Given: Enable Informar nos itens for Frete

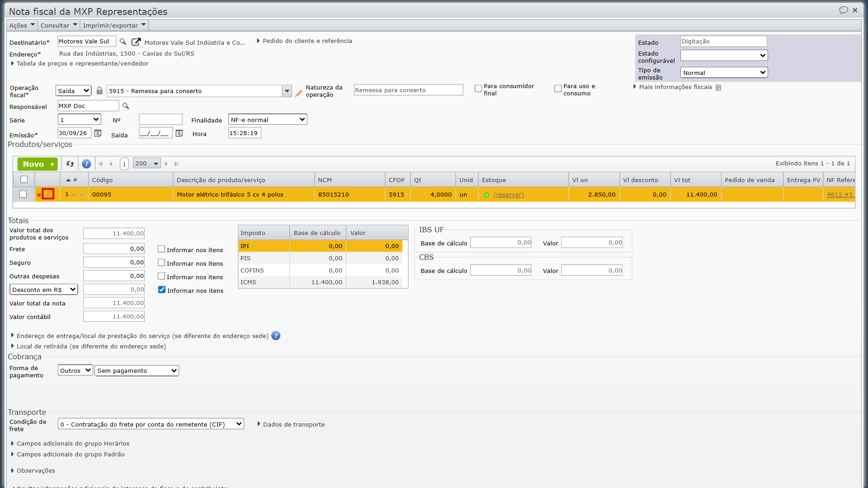Looking at the screenshot, I should (161, 249).
